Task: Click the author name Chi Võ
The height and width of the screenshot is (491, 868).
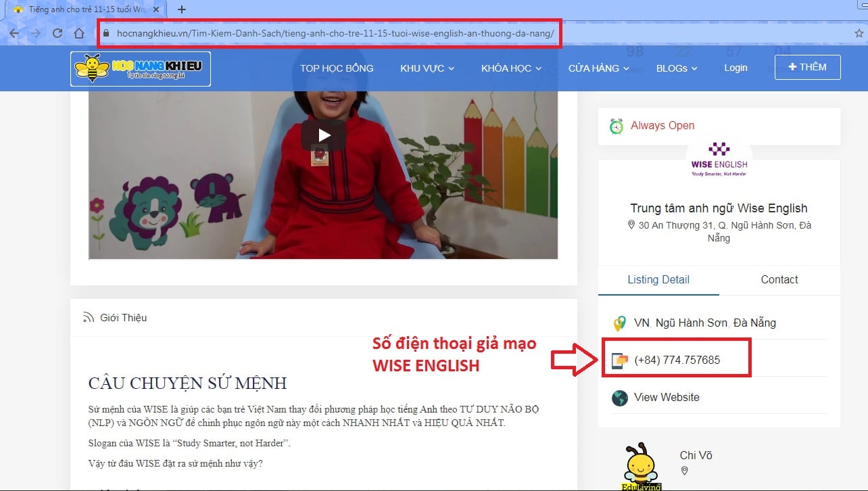Action: (696, 456)
